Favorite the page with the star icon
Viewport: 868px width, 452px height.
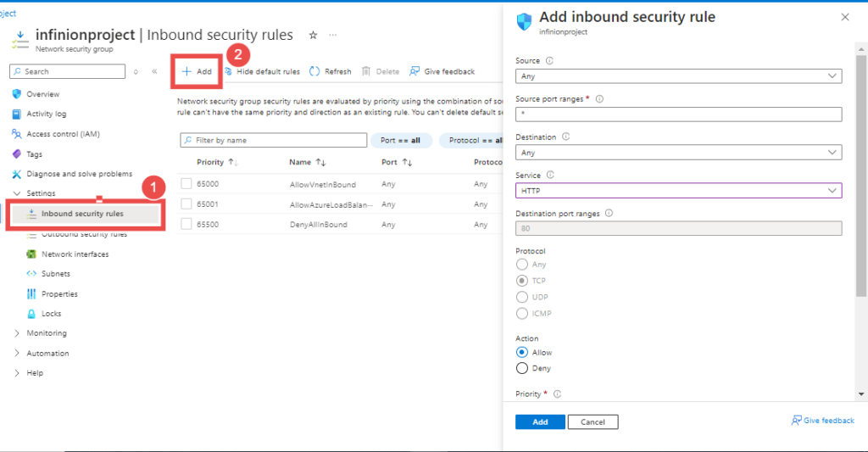coord(313,35)
